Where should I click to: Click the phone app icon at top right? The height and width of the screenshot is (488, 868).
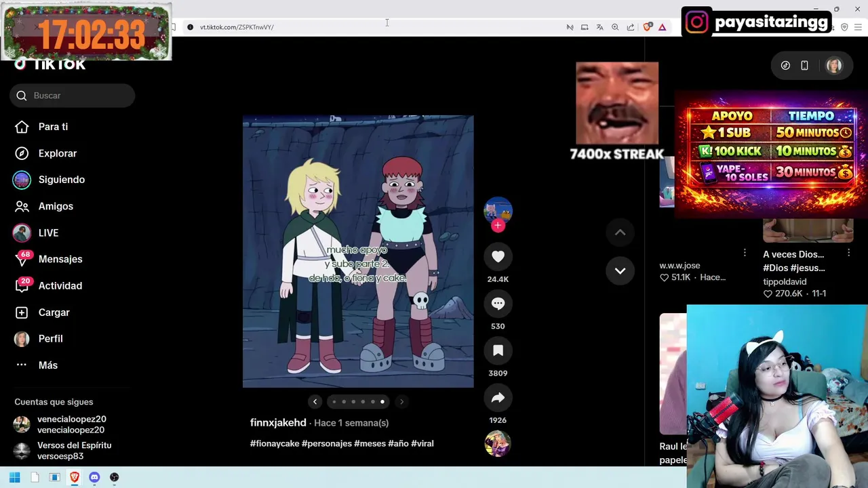(x=804, y=66)
